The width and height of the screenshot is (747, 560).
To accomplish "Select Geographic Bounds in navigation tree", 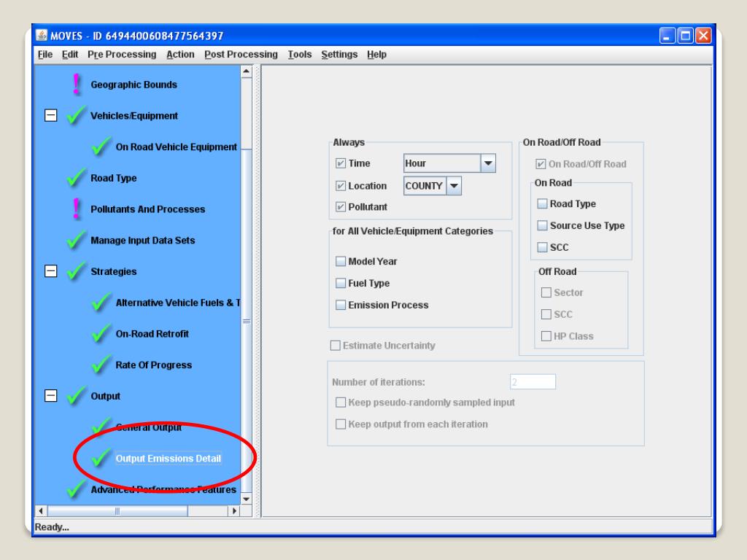I will point(134,85).
